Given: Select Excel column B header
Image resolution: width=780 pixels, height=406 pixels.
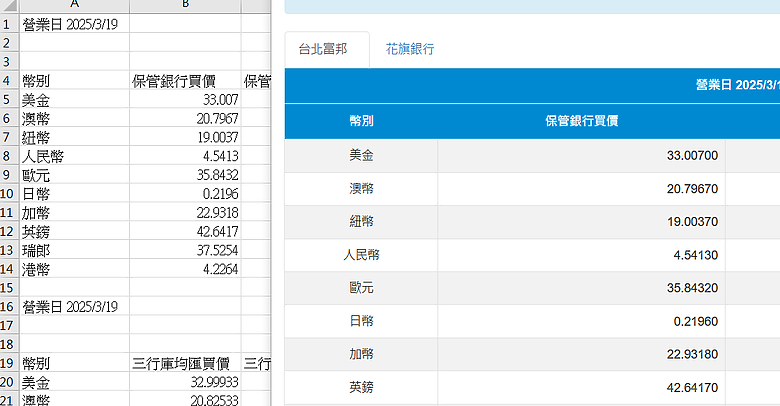Looking at the screenshot, I should click(x=185, y=5).
